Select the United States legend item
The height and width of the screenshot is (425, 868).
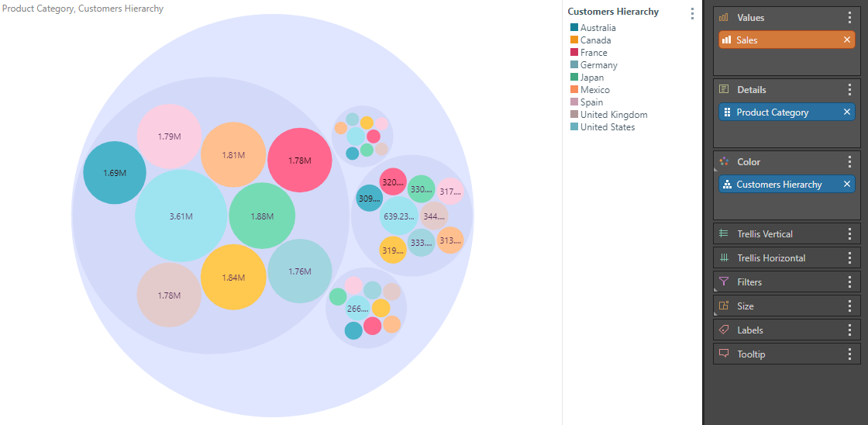click(607, 127)
